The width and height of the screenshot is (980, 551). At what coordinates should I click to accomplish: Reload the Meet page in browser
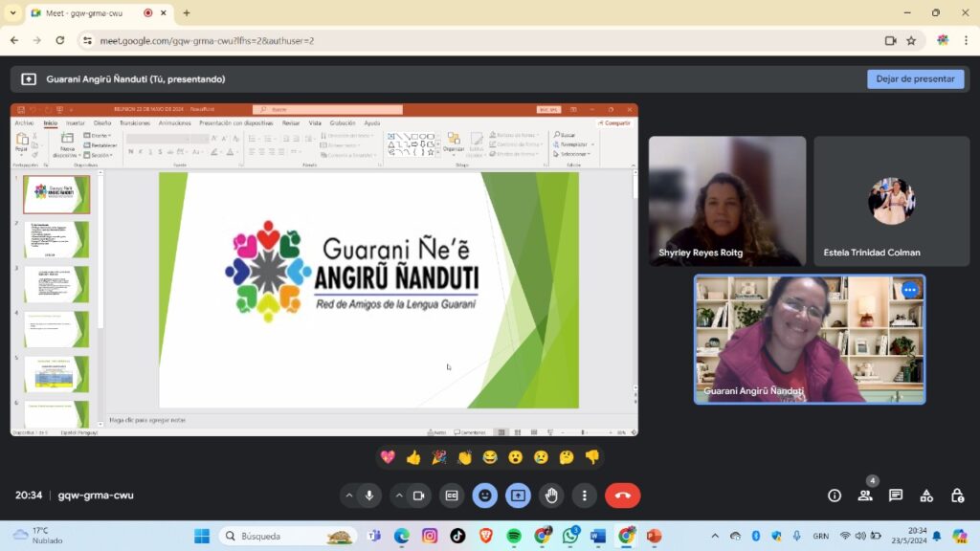tap(60, 40)
